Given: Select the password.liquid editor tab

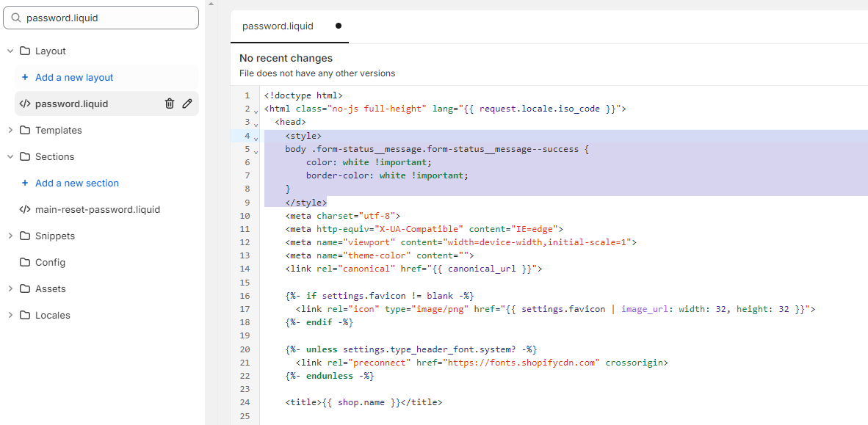Looking at the screenshot, I should click(278, 26).
